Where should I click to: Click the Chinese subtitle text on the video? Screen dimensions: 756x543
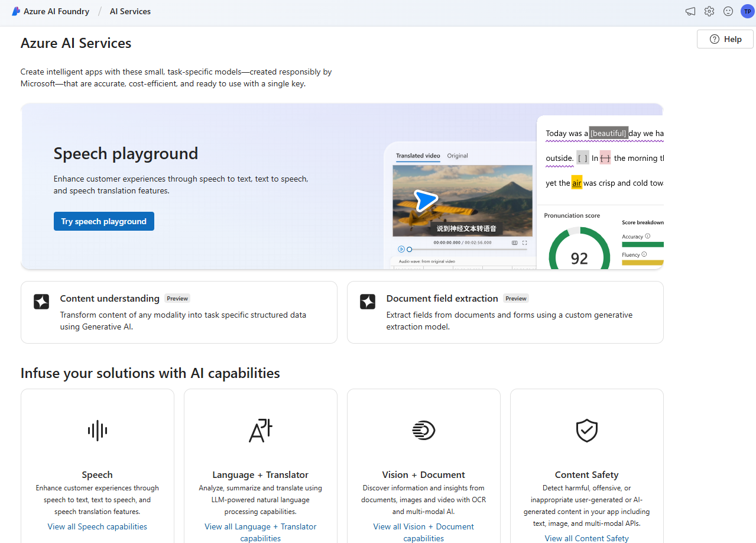[466, 228]
